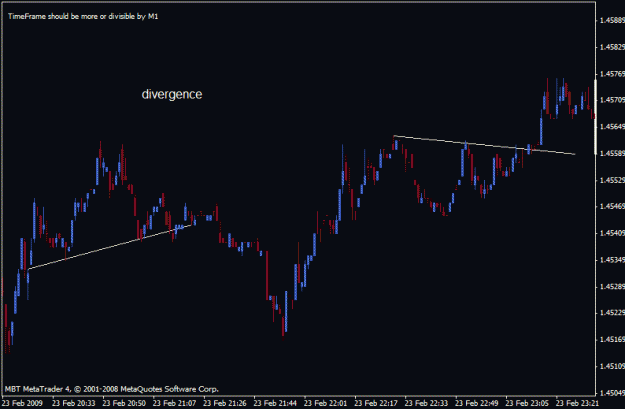Click the 1.45709 price scale label
The width and height of the screenshot is (625, 409).
pyautogui.click(x=612, y=100)
